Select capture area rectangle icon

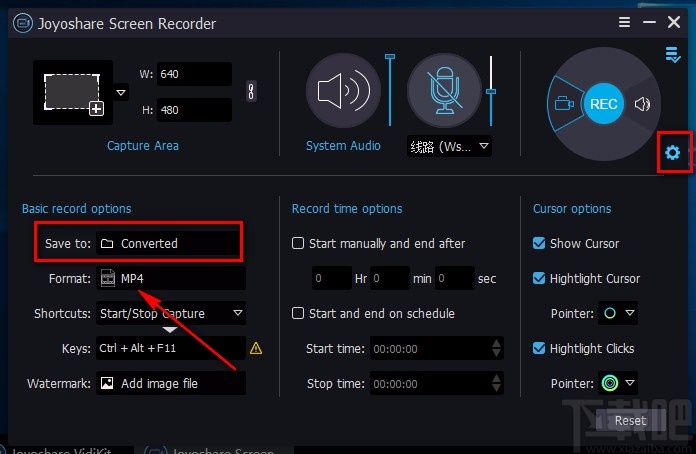pyautogui.click(x=73, y=92)
